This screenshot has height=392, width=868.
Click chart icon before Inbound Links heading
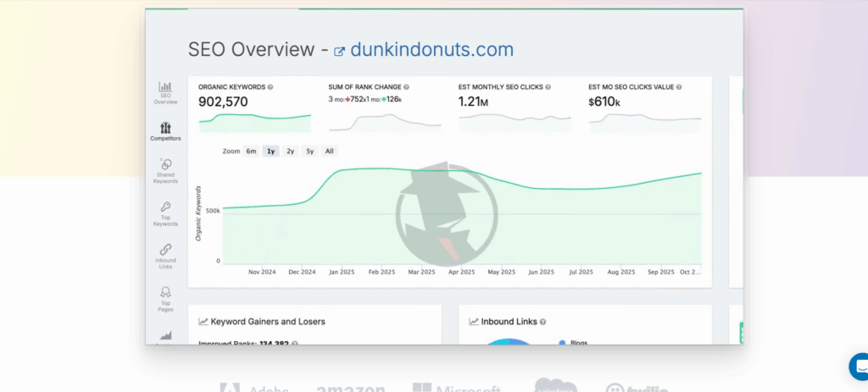pyautogui.click(x=474, y=322)
